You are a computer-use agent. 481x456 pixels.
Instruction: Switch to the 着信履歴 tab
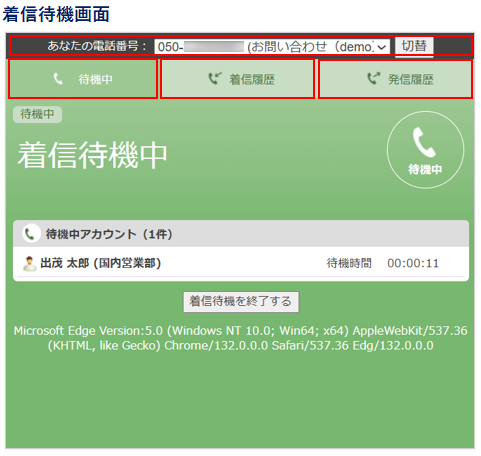(238, 79)
